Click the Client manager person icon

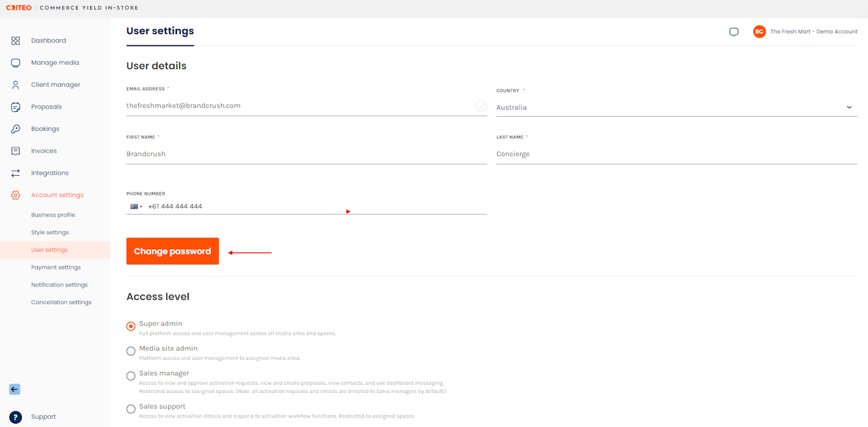(x=16, y=85)
